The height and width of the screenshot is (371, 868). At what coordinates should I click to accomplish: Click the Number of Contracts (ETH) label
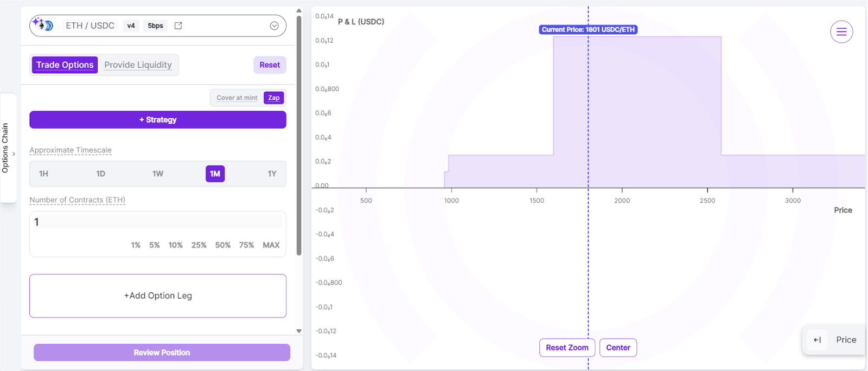click(x=77, y=200)
